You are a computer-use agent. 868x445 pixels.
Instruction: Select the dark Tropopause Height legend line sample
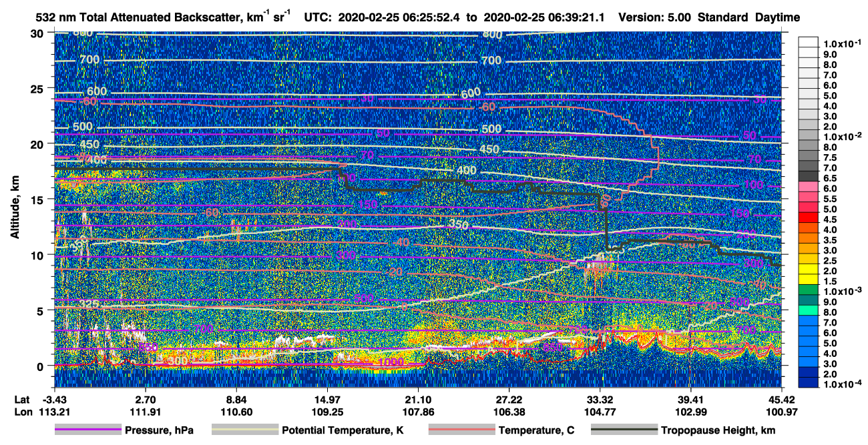[x=623, y=430]
